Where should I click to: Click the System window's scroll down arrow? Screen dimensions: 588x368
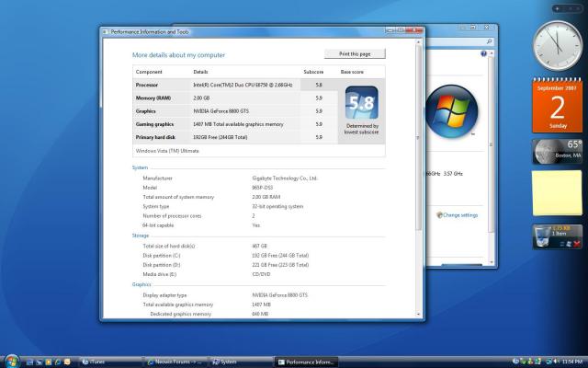[x=492, y=261]
